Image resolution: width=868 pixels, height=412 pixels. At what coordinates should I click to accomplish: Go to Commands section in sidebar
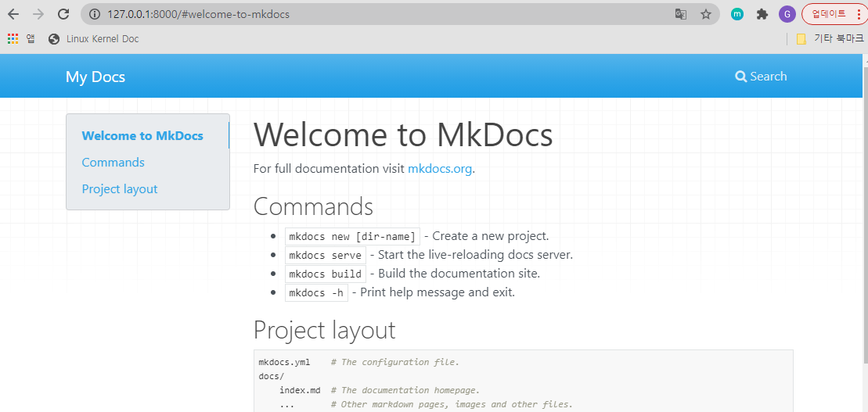pos(113,162)
